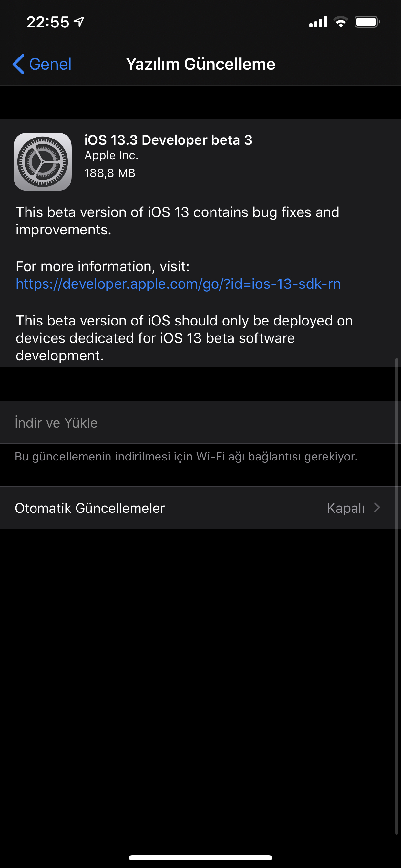Tap the Apple Inc. publisher label

(111, 155)
